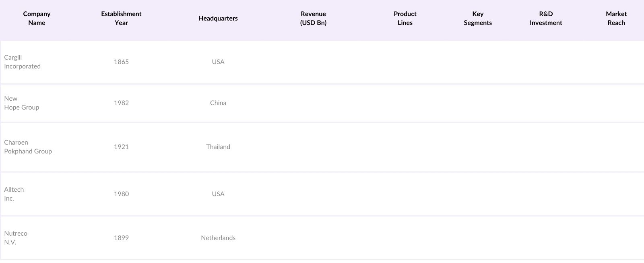Click the Cargill Incorporated company name
Viewport: 644px width, 263px height.
tap(23, 62)
